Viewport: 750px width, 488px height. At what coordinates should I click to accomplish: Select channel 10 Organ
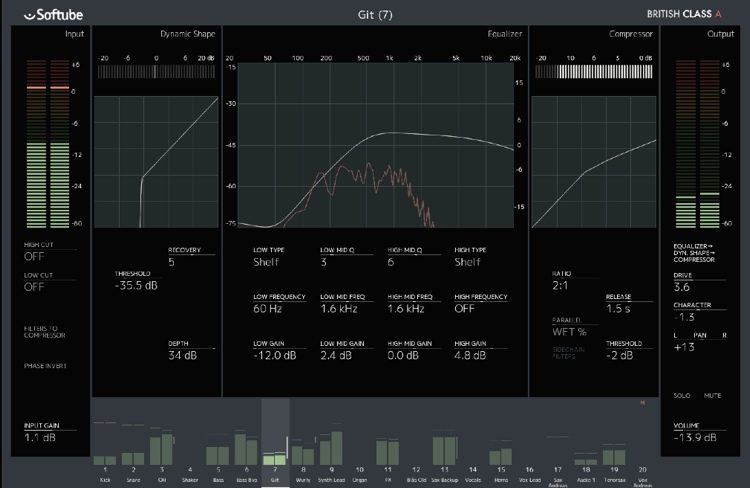pyautogui.click(x=360, y=475)
